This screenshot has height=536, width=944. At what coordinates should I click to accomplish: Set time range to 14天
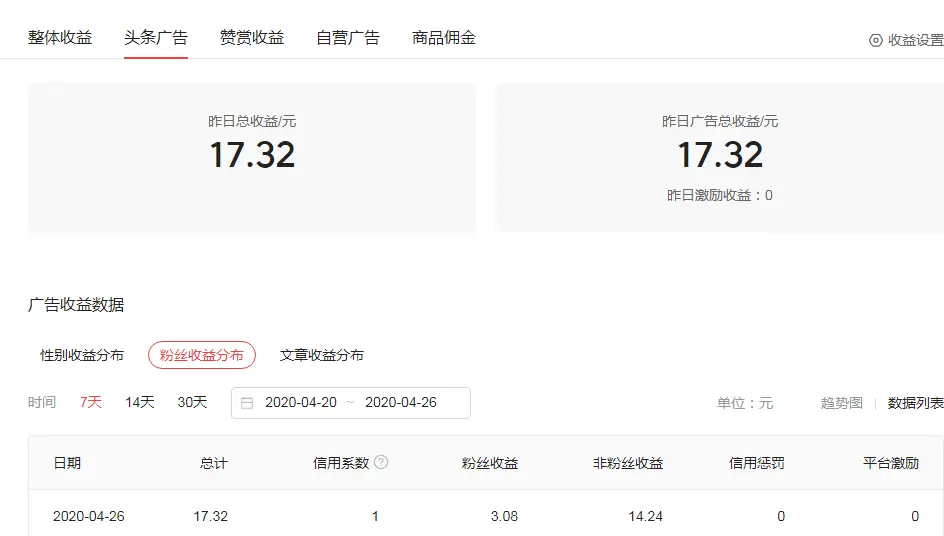click(140, 402)
